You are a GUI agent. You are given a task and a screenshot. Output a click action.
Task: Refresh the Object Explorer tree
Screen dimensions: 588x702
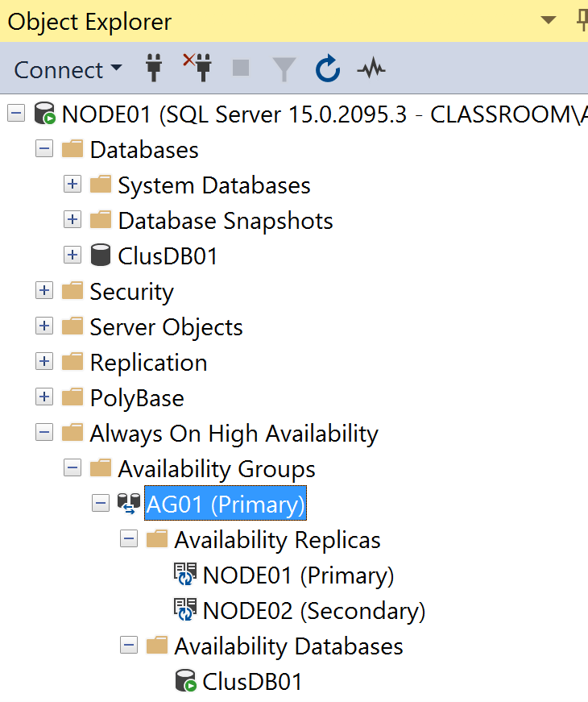pyautogui.click(x=327, y=69)
